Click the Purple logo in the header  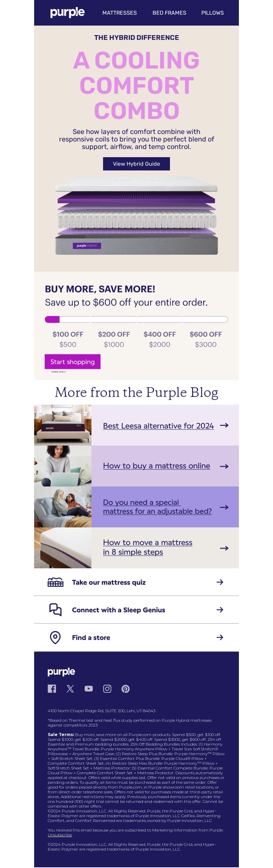(67, 13)
